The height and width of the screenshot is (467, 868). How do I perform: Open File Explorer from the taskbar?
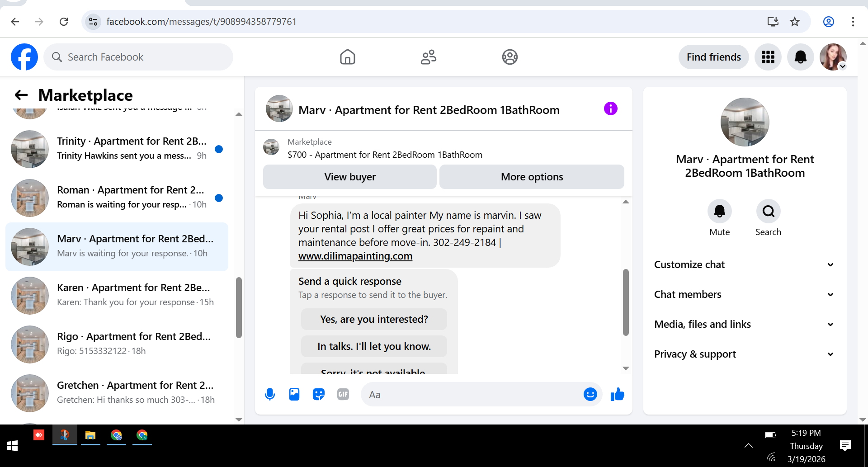click(90, 435)
